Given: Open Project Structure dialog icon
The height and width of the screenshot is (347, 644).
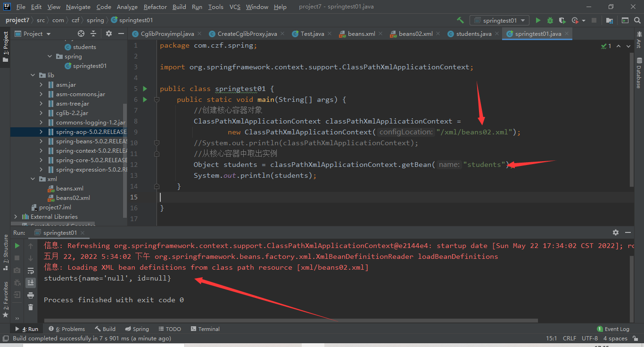Looking at the screenshot, I should (610, 20).
